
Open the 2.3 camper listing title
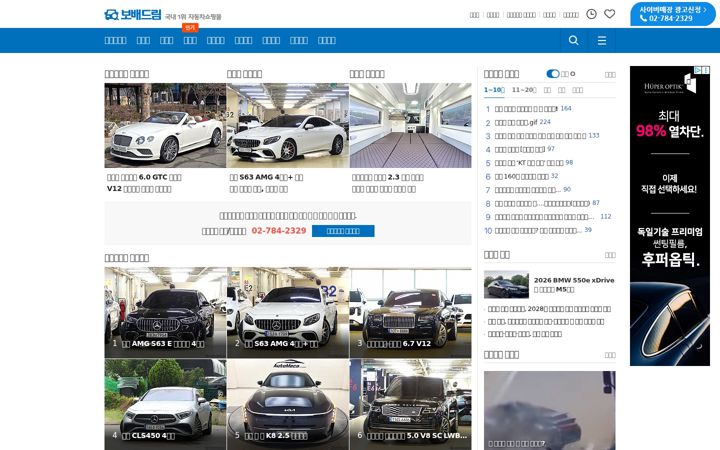point(388,183)
